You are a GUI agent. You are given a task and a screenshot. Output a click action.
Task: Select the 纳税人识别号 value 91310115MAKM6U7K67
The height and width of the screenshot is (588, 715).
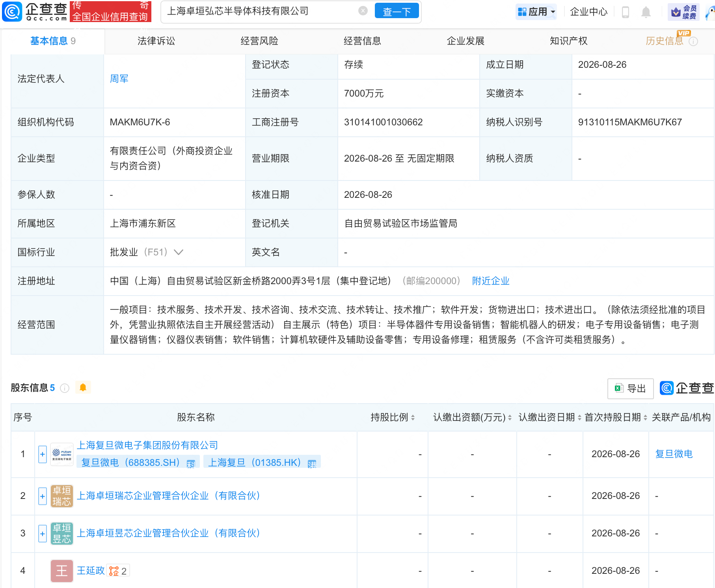click(x=630, y=122)
